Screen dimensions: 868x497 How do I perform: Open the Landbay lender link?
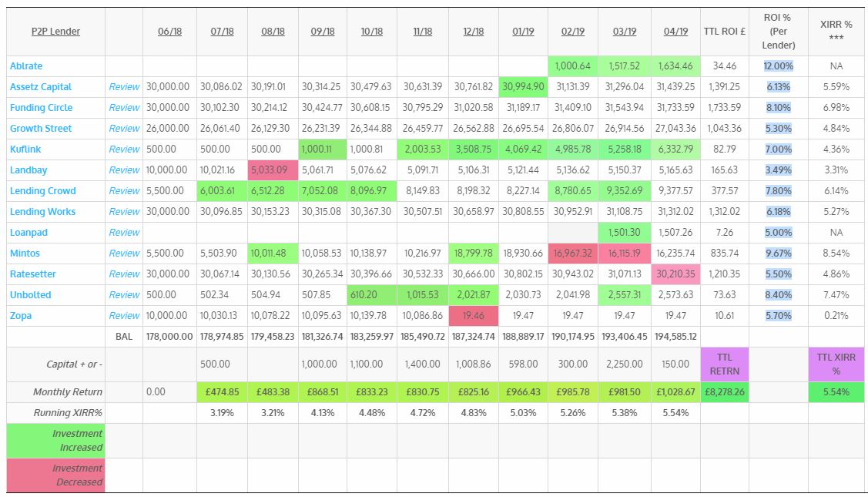click(28, 170)
